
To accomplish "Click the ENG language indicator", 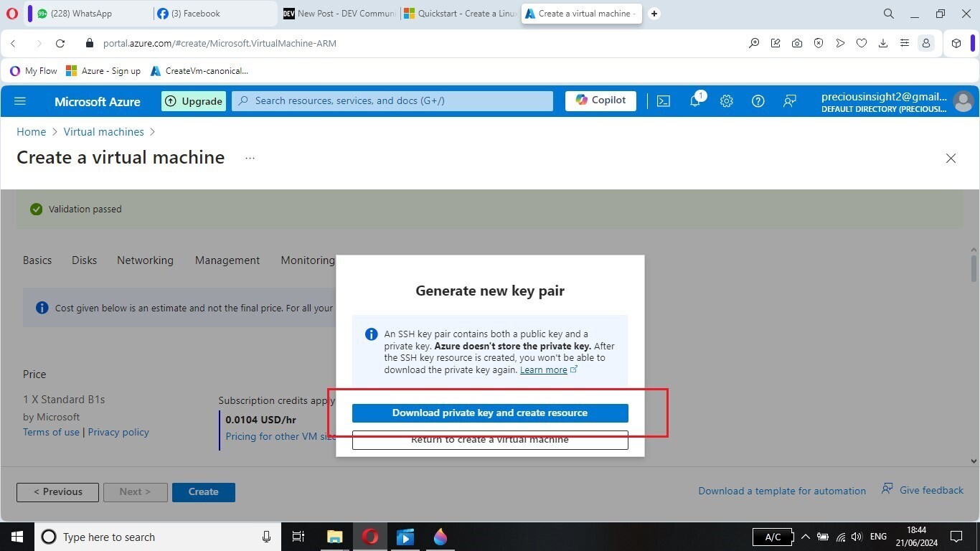I will pos(878,537).
